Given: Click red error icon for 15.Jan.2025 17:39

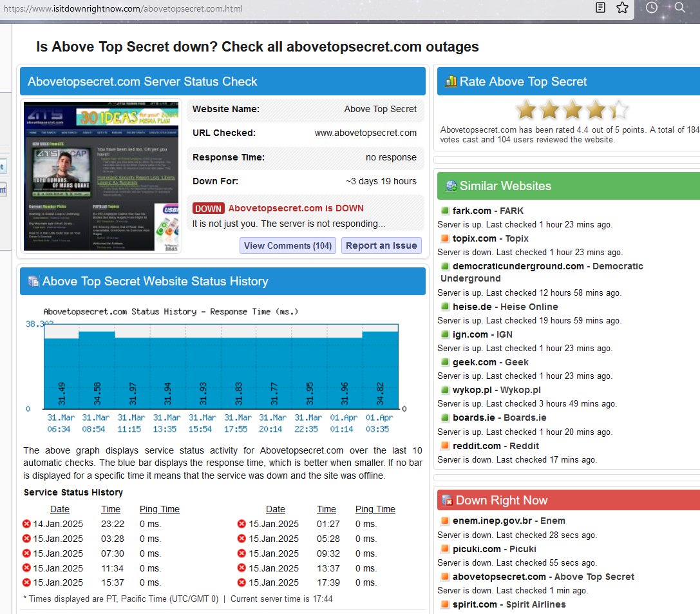Looking at the screenshot, I should pos(242,582).
